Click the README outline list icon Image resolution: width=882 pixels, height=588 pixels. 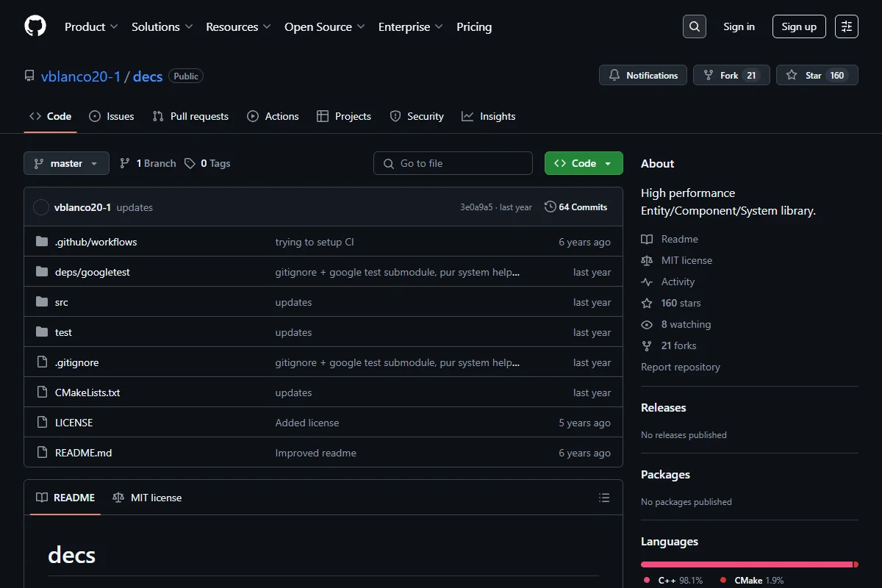click(604, 498)
